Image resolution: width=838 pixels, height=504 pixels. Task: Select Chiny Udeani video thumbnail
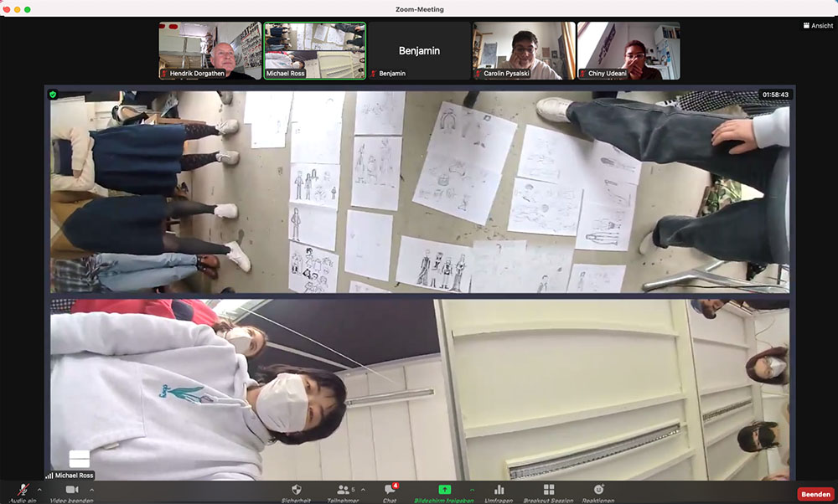pyautogui.click(x=628, y=51)
